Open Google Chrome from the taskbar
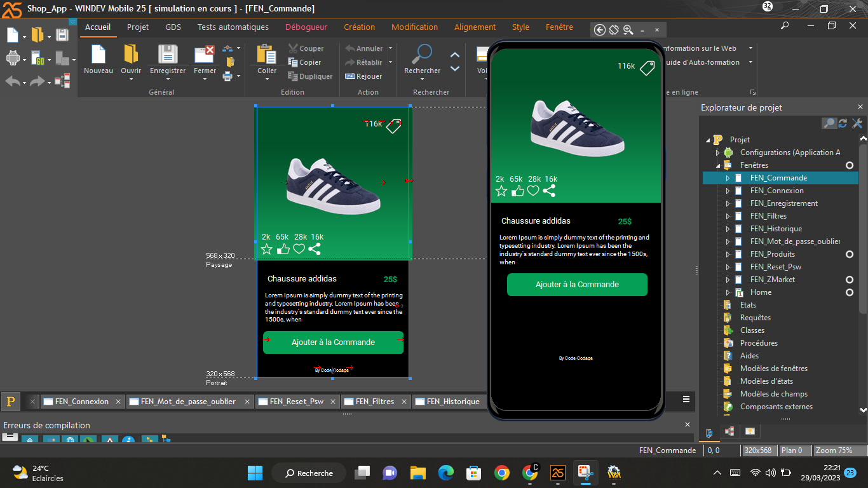The image size is (868, 488). 502,473
